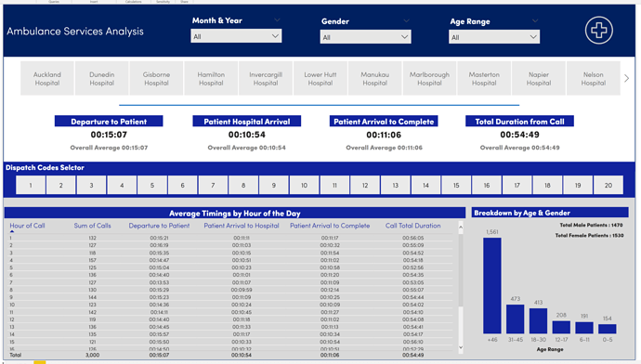641x364 pixels.
Task: Click the 31-45 age range bar
Action: point(515,319)
